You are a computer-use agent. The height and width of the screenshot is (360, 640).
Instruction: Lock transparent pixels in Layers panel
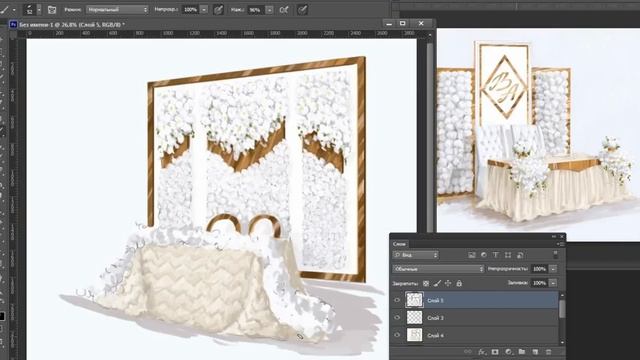pyautogui.click(x=426, y=283)
